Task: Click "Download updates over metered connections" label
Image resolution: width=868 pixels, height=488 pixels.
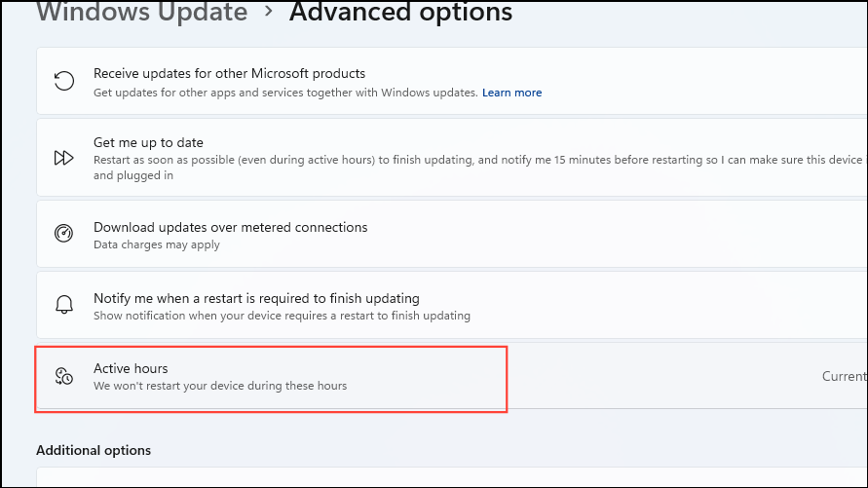Action: coord(230,227)
